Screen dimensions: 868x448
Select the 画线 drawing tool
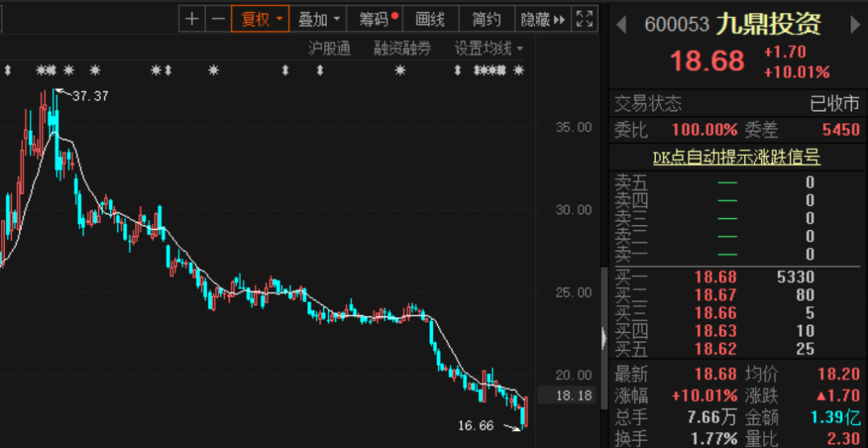coord(430,18)
